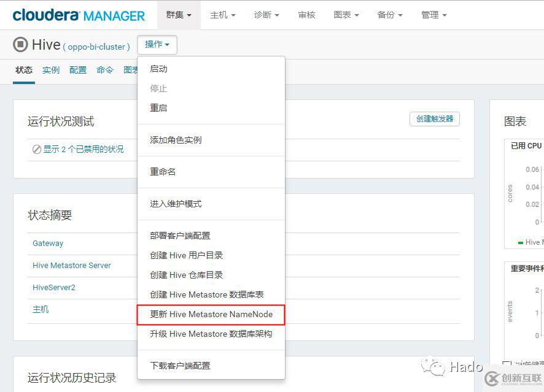Select 启动 from the actions menu
This screenshot has height=392, width=544.
pyautogui.click(x=211, y=69)
